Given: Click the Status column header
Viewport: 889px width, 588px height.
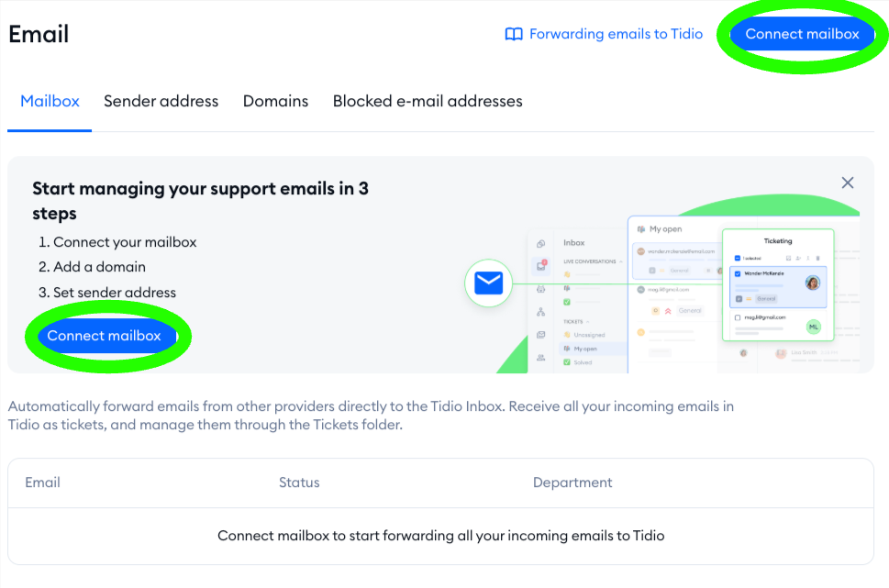Looking at the screenshot, I should 299,483.
